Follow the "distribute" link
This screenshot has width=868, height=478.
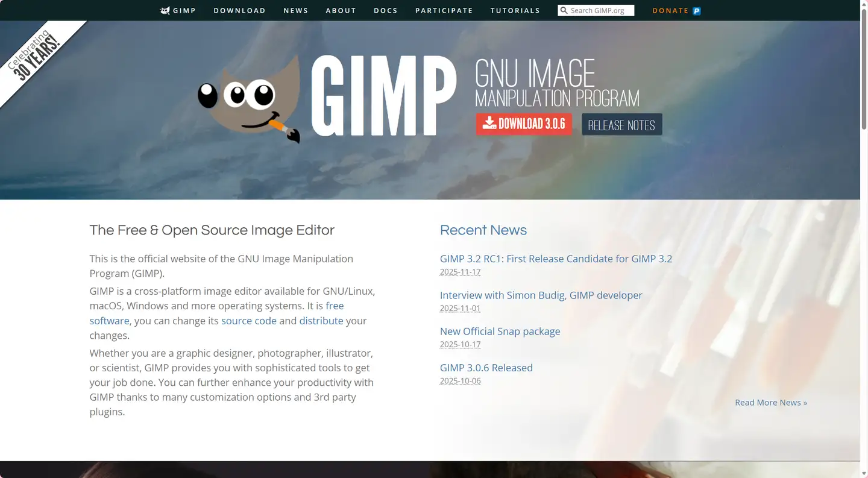(321, 321)
